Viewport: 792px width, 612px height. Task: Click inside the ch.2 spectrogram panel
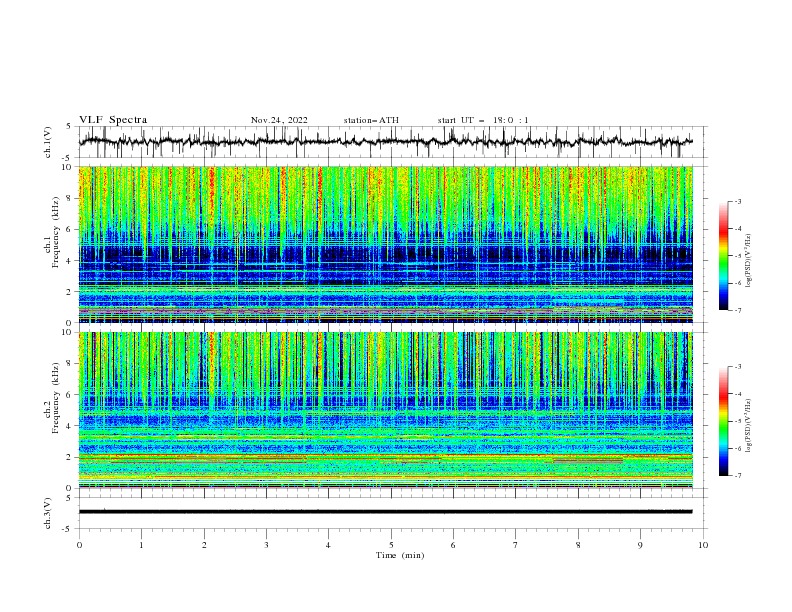[x=385, y=410]
